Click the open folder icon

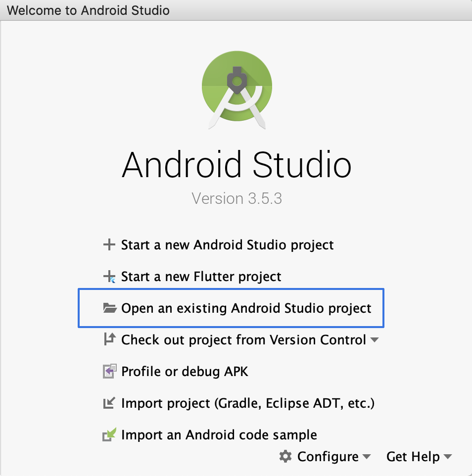click(109, 308)
